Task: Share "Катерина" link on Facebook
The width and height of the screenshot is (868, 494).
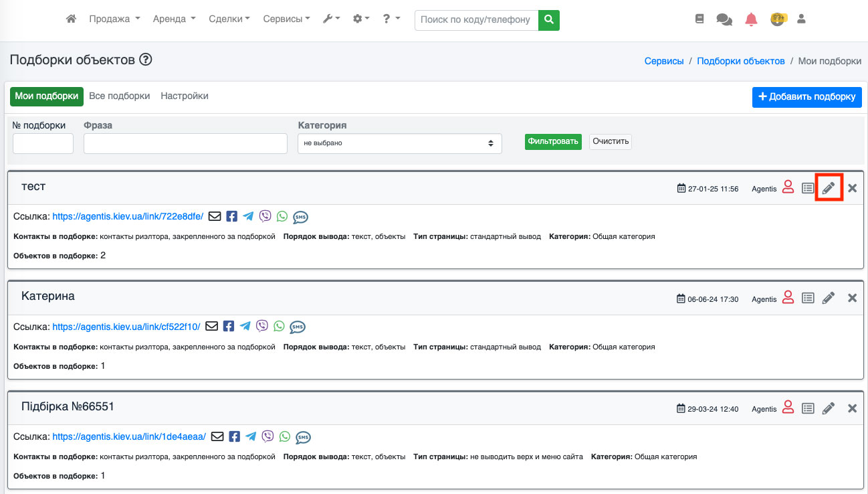Action: pyautogui.click(x=229, y=326)
